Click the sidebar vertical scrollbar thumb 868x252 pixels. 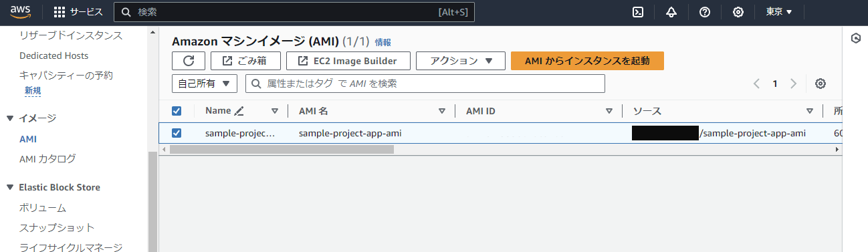(x=152, y=202)
